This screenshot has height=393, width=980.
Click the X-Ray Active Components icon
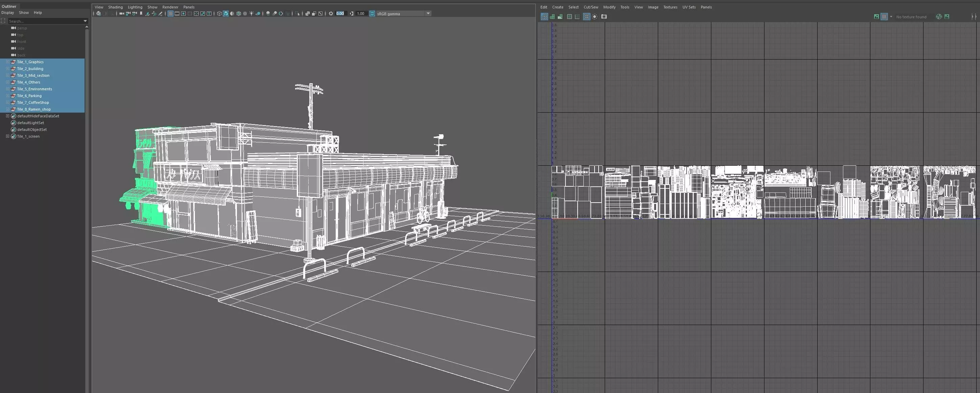[x=314, y=13]
